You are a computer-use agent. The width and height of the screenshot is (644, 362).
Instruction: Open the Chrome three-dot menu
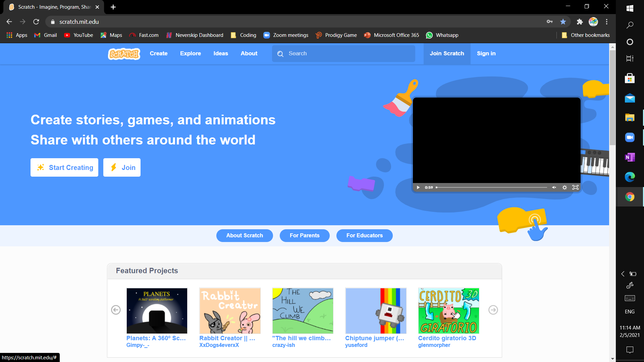607,21
